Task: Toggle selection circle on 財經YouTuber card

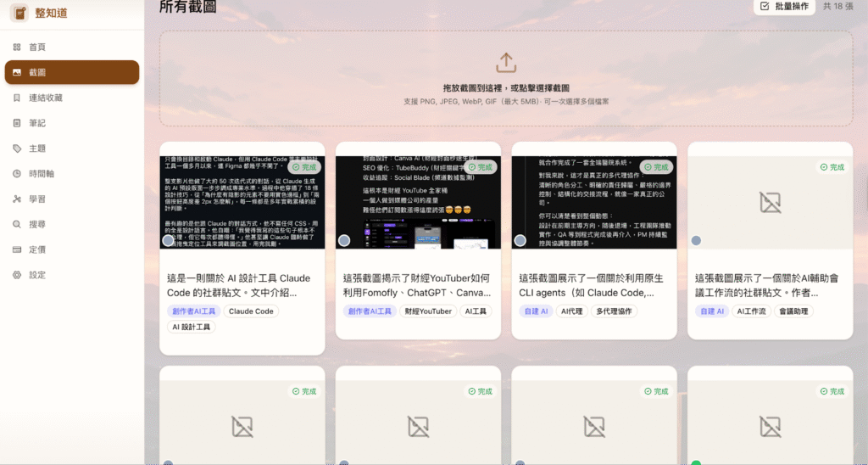Action: 344,240
